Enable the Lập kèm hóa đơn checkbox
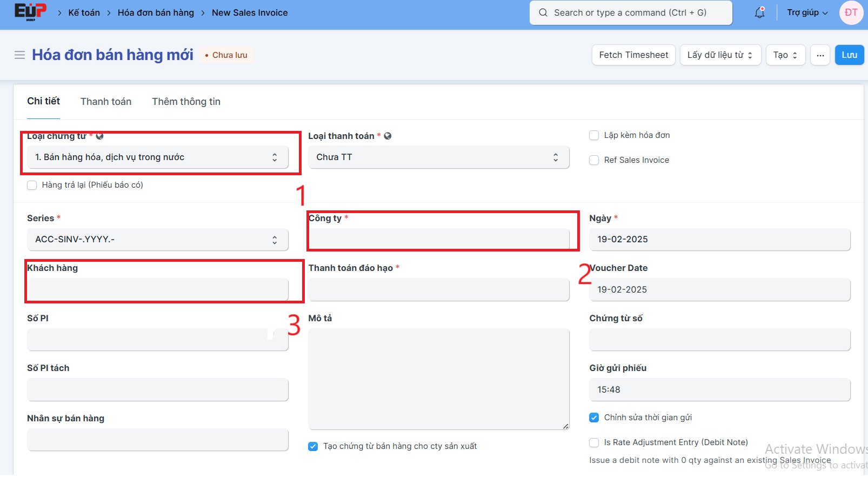The image size is (868, 477). point(594,135)
